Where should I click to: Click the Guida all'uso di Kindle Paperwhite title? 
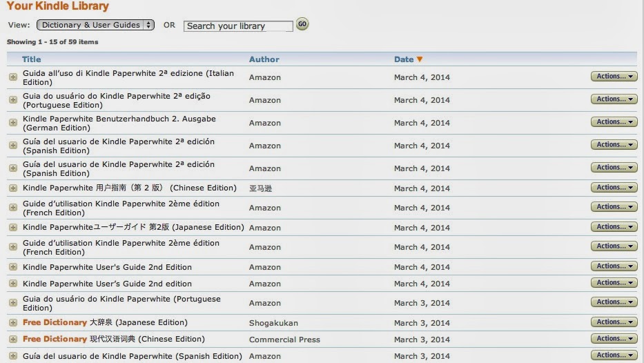click(x=128, y=77)
